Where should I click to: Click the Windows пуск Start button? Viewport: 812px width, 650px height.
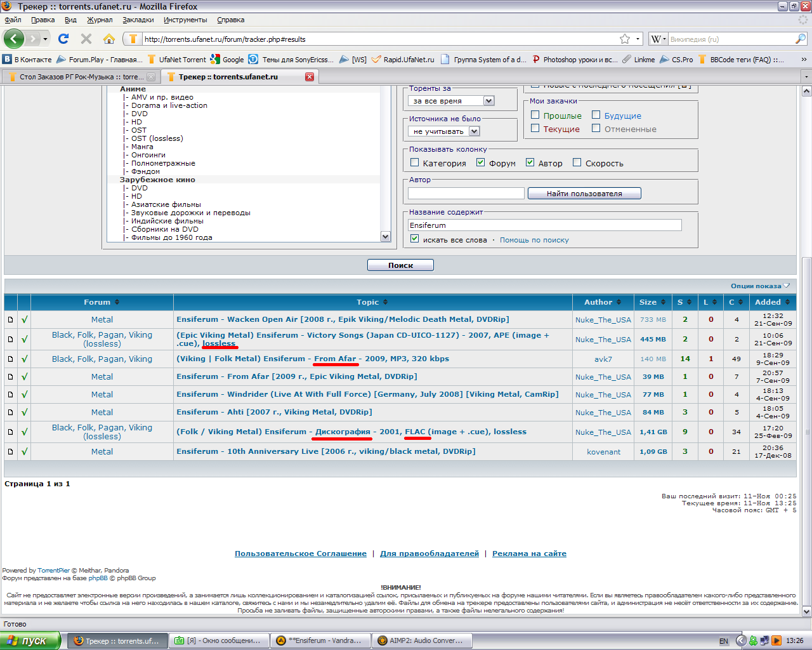(x=30, y=640)
